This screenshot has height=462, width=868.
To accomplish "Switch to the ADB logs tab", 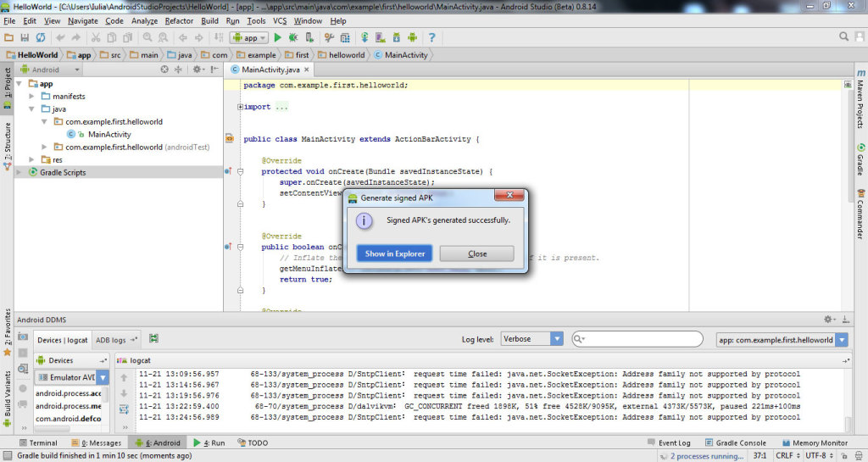I will [x=115, y=340].
